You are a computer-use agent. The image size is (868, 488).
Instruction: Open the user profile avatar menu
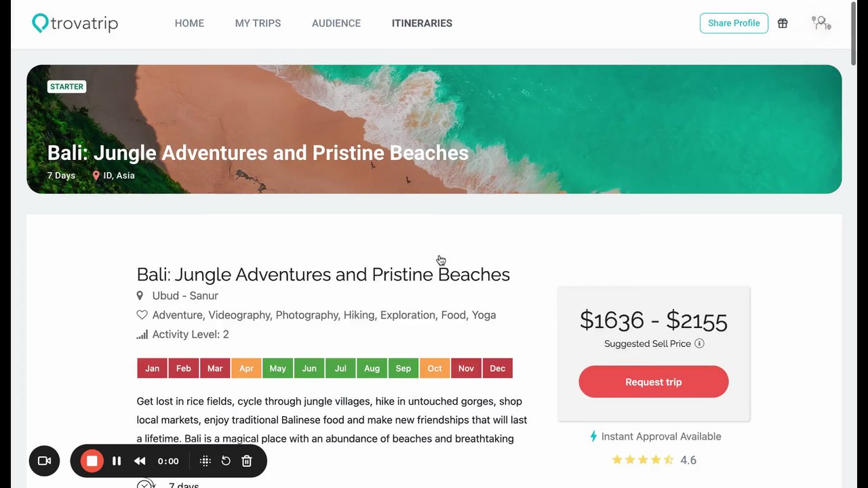tap(821, 23)
